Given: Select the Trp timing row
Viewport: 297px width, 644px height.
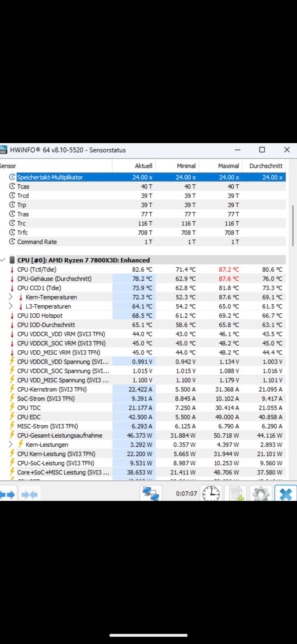Looking at the screenshot, I should (147, 205).
